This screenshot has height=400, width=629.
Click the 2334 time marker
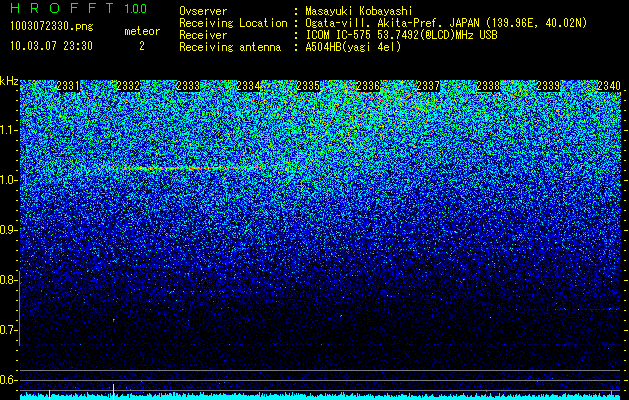(248, 86)
